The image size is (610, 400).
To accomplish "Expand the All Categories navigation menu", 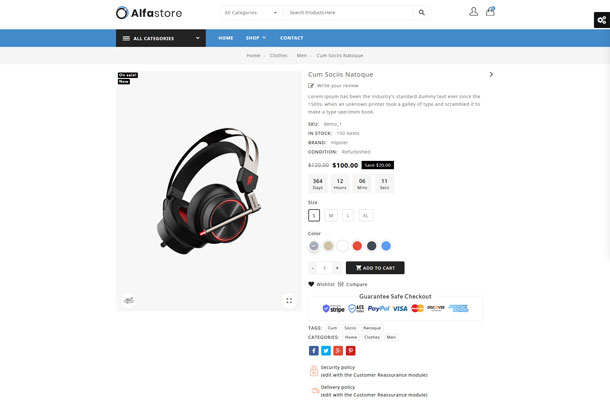I will [161, 38].
